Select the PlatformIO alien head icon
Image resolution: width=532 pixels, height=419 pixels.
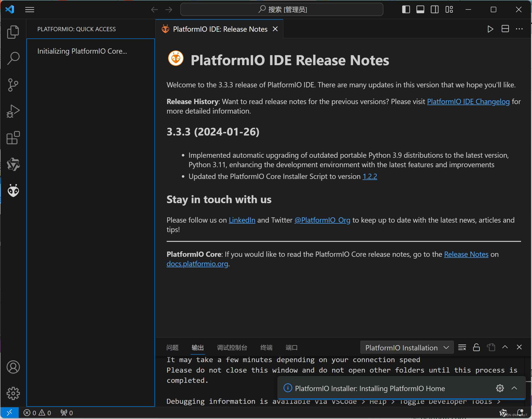(13, 191)
